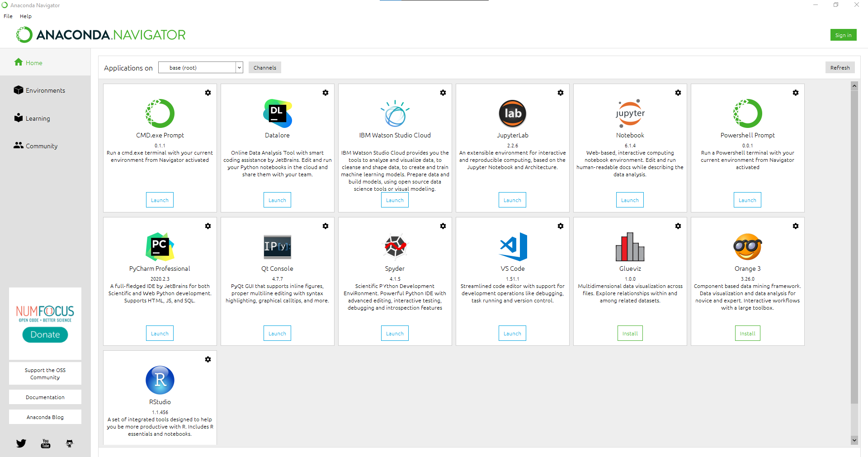
Task: Launch VS Code
Action: [513, 334]
